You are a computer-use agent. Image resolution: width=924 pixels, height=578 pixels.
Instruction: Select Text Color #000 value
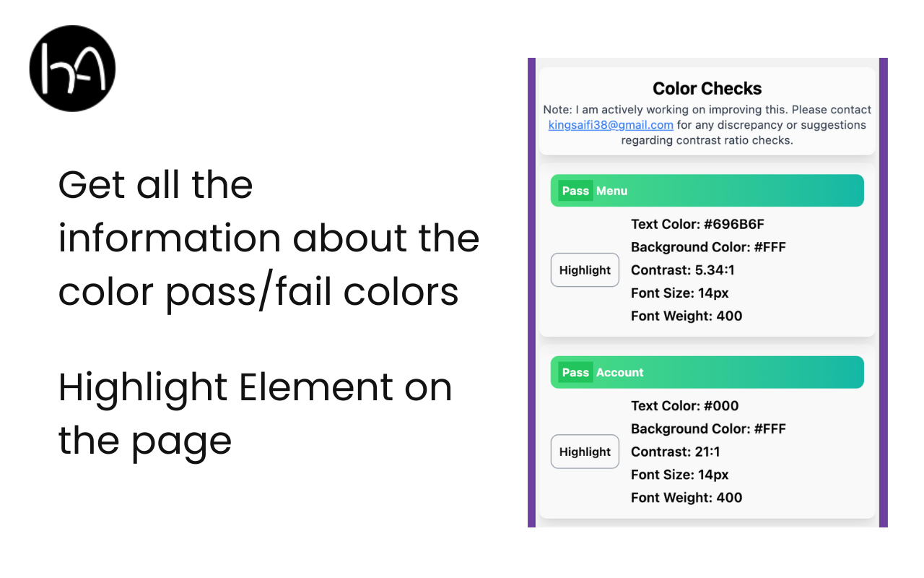pyautogui.click(x=685, y=405)
